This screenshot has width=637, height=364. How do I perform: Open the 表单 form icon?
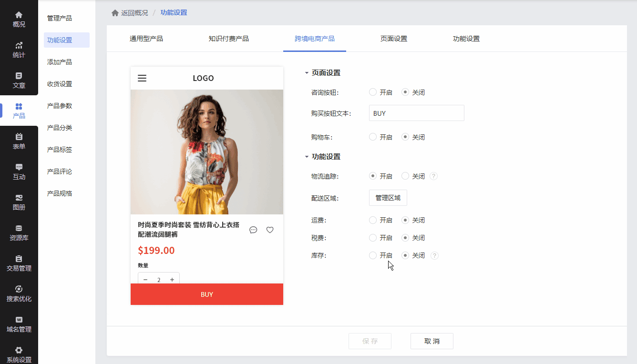tap(19, 137)
